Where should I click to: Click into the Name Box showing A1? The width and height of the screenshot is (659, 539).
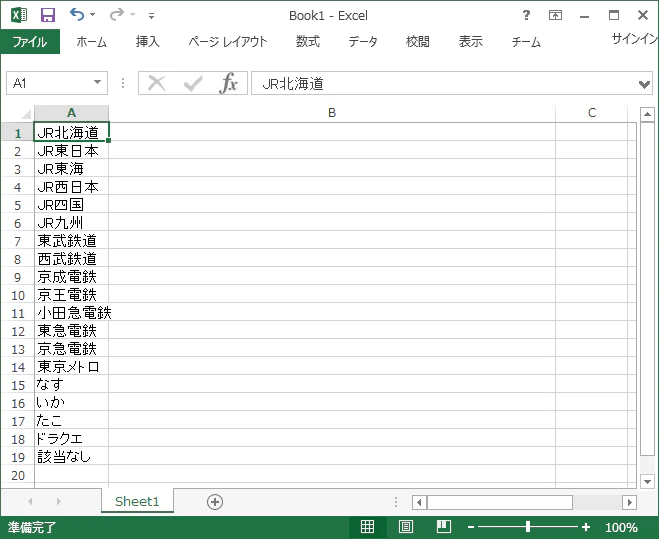coord(48,83)
